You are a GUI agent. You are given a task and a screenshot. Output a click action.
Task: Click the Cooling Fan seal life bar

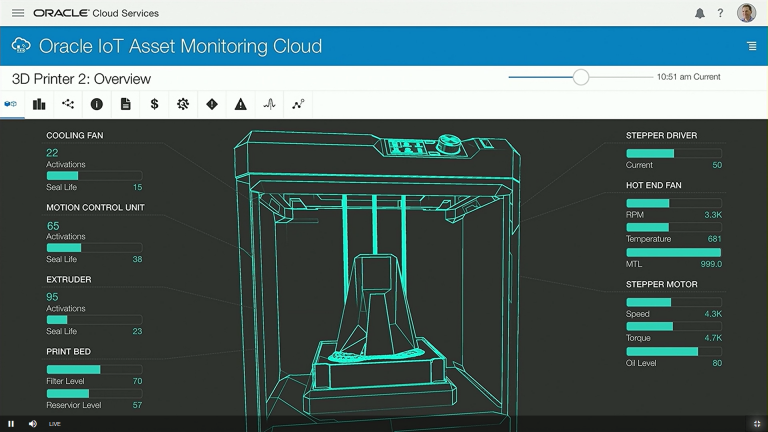(x=94, y=175)
